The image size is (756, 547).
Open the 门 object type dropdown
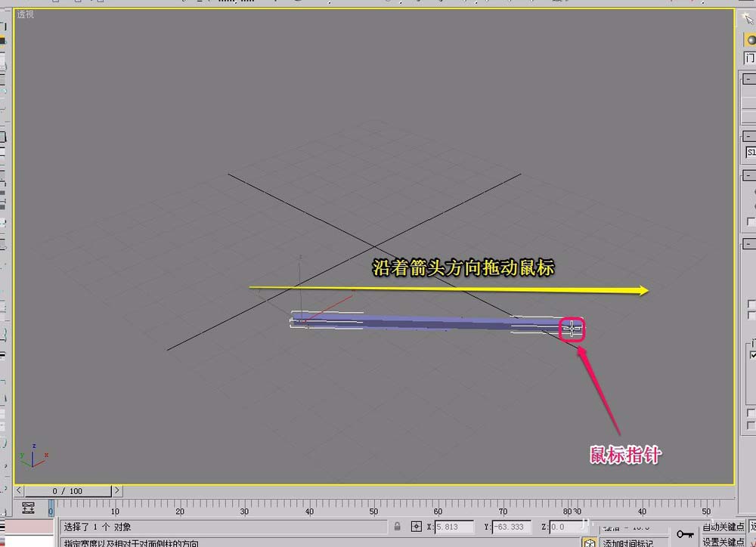(750, 58)
